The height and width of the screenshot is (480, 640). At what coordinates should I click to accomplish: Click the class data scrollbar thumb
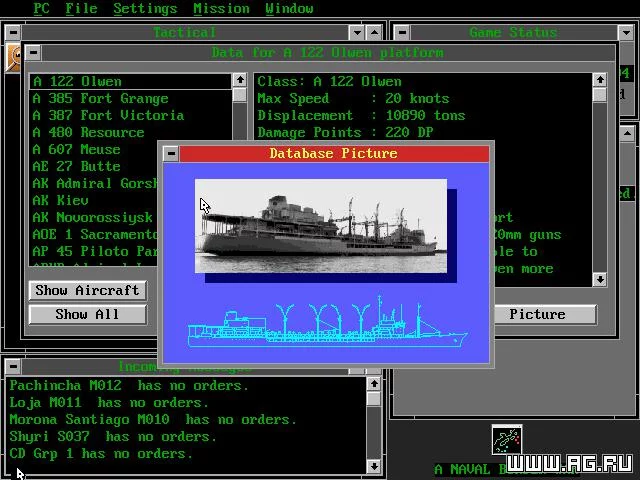600,95
